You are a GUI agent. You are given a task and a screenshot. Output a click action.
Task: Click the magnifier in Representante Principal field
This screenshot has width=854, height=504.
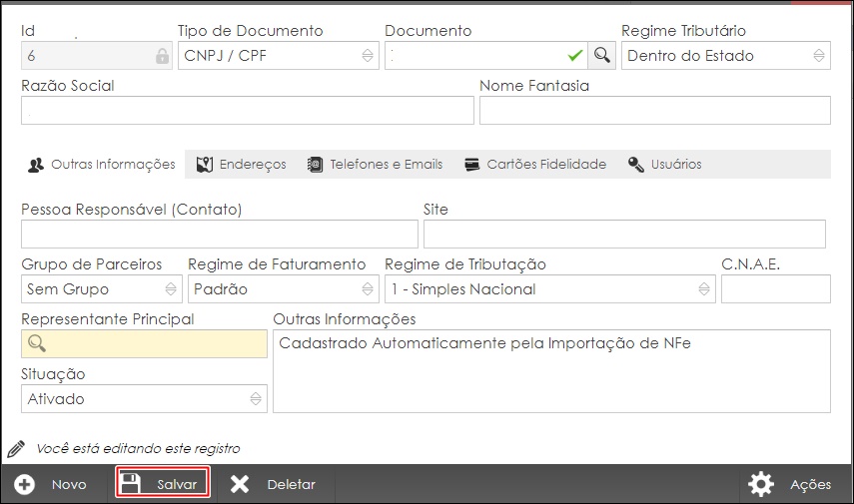click(x=37, y=343)
